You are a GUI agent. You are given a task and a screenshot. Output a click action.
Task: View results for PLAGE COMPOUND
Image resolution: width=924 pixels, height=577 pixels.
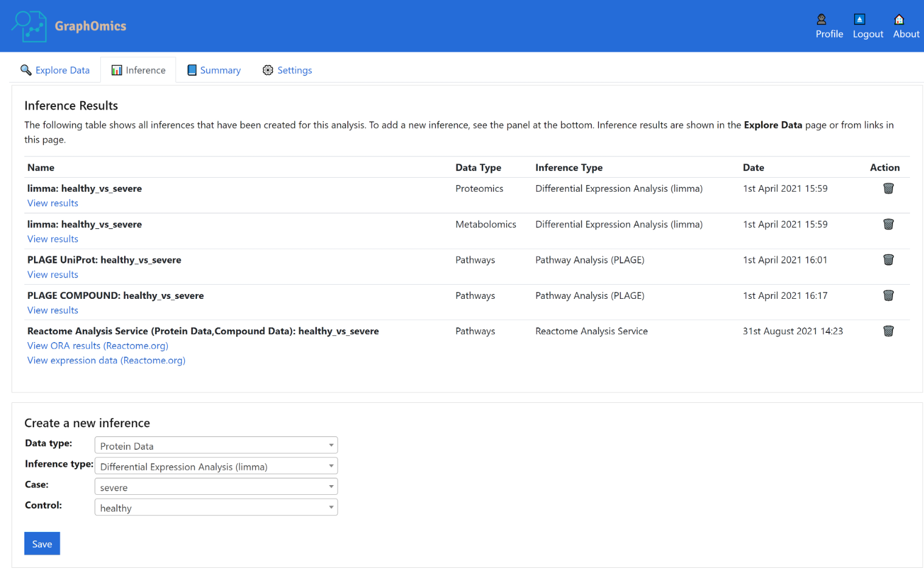click(53, 310)
